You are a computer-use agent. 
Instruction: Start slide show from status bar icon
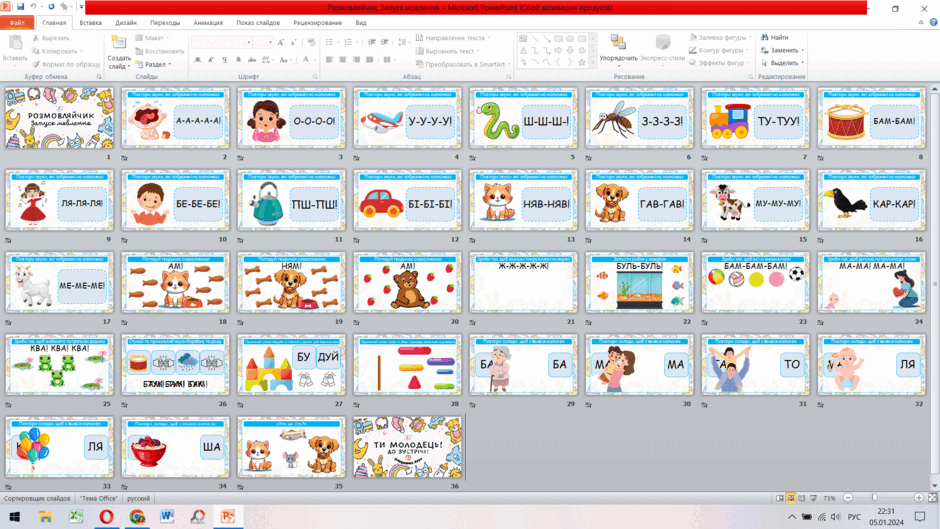point(814,498)
